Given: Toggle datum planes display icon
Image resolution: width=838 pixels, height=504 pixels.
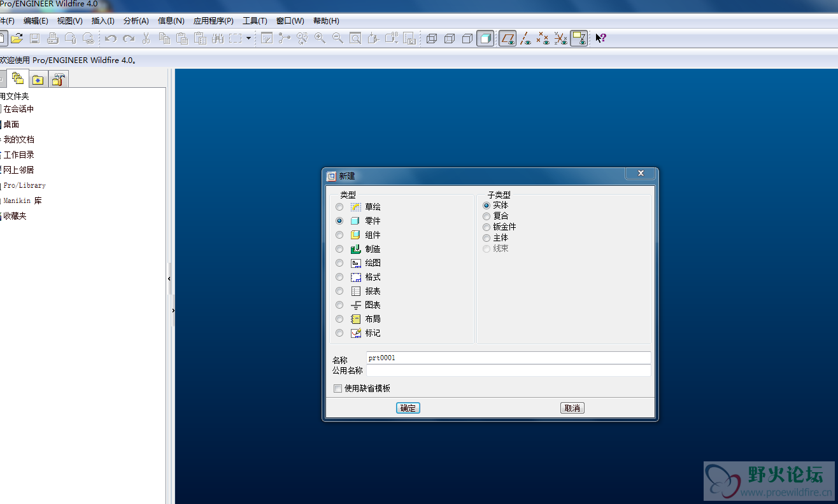Looking at the screenshot, I should pos(508,38).
